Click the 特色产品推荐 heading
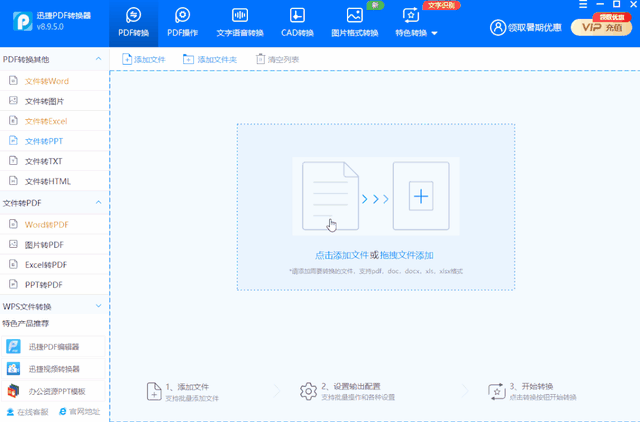Screen dimensions: 640x422 [26, 324]
